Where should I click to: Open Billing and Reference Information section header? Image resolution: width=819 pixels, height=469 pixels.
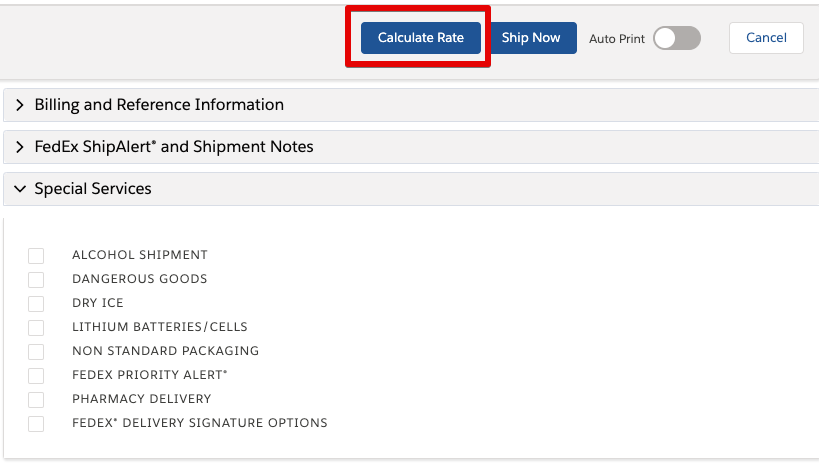coord(411,105)
